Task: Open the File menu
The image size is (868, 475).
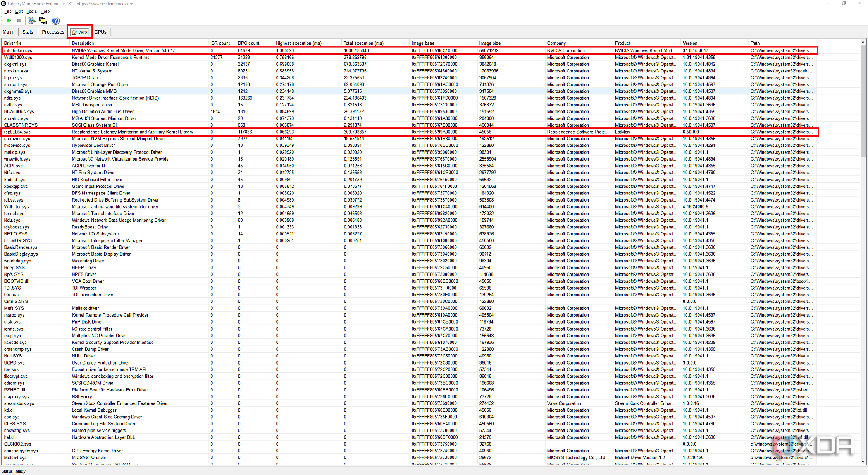Action: (x=7, y=11)
